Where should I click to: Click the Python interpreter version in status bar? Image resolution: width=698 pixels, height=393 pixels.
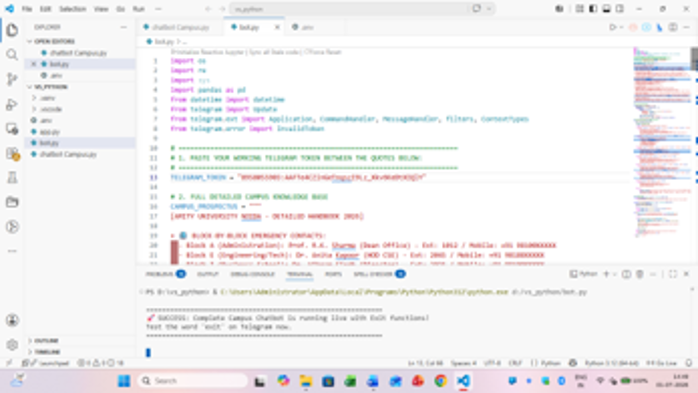[x=612, y=363]
